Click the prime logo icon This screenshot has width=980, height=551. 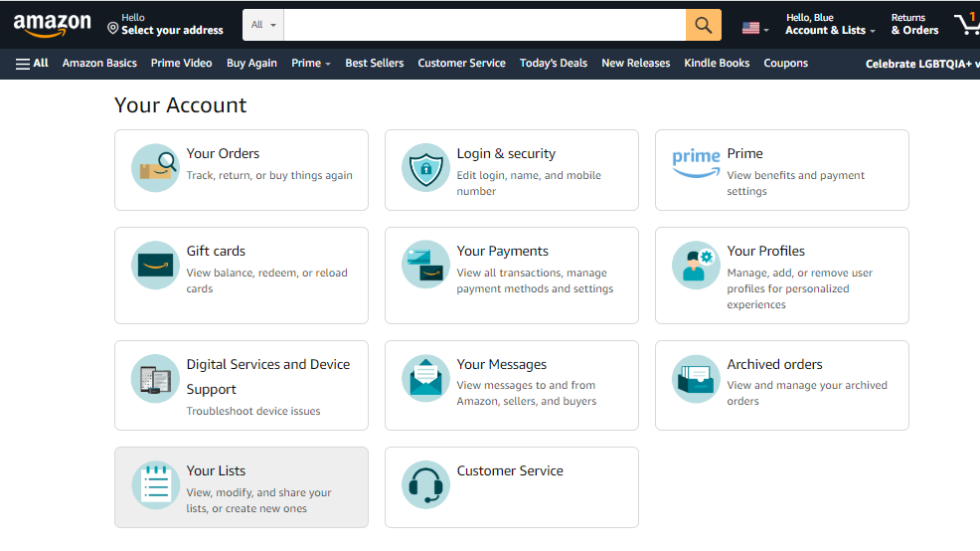coord(696,163)
